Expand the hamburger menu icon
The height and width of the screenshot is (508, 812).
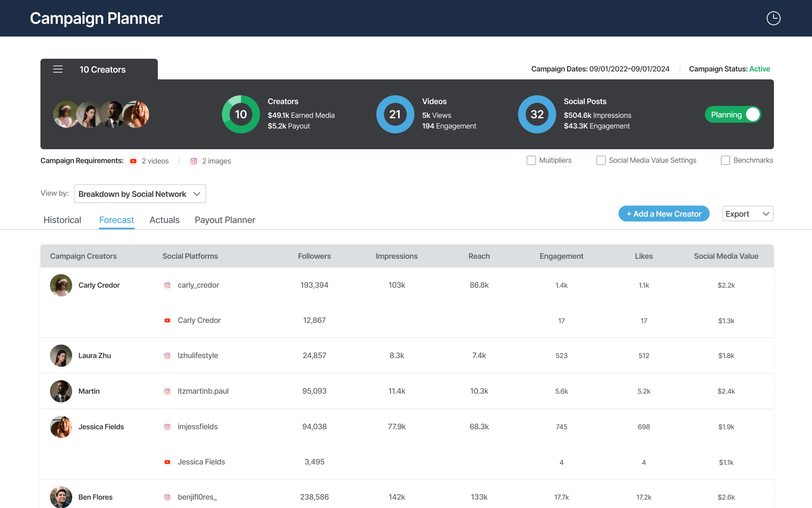click(x=57, y=69)
